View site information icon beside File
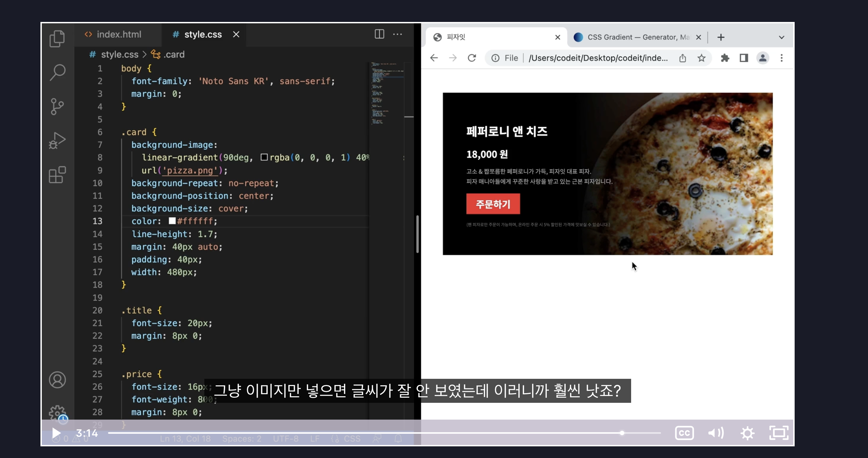The height and width of the screenshot is (458, 868). [495, 58]
